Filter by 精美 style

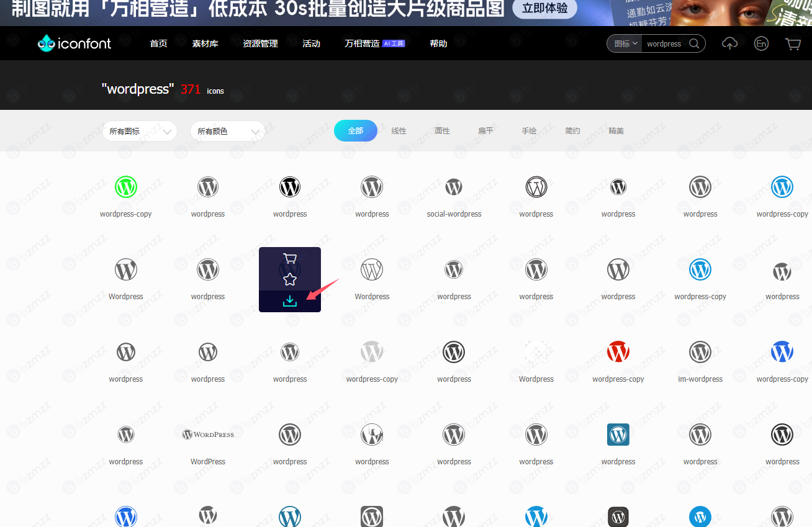616,131
